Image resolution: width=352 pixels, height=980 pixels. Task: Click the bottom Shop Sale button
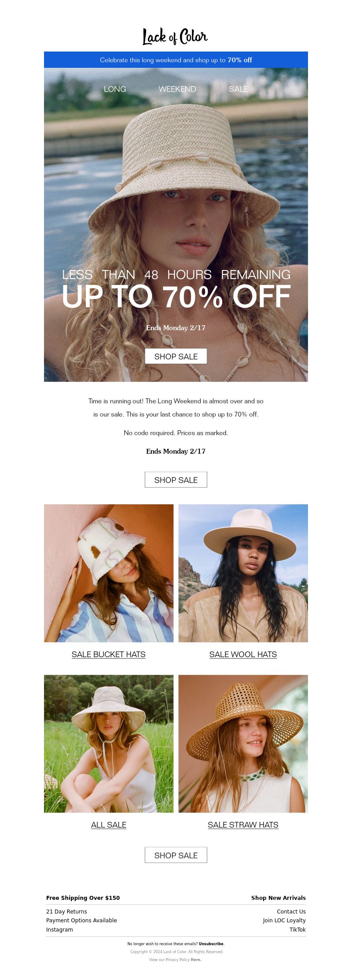(x=176, y=855)
